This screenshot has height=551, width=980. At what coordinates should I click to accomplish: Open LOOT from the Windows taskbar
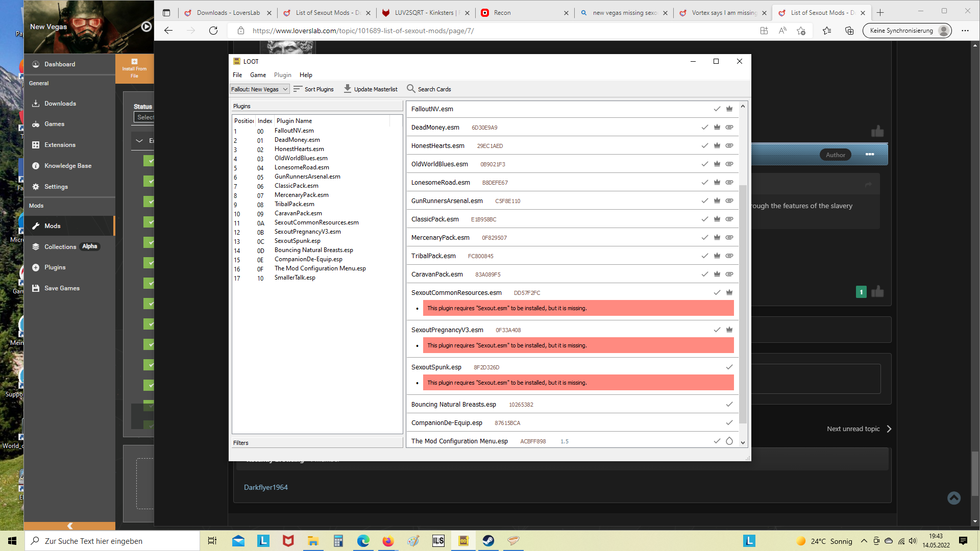click(x=463, y=541)
